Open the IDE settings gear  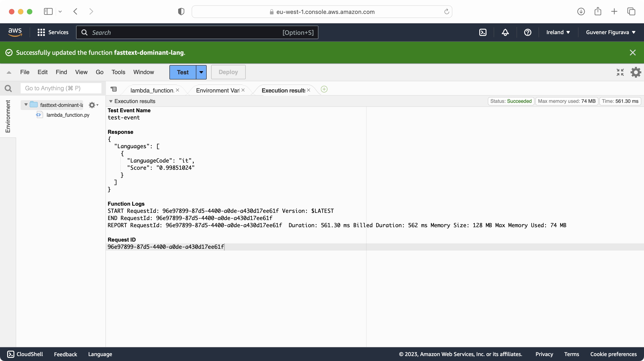(635, 72)
